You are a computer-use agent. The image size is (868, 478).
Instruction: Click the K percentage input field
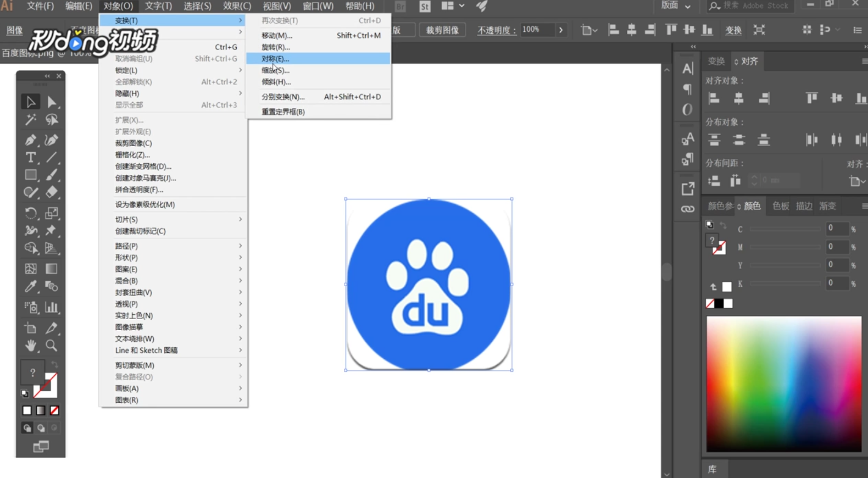[x=837, y=283]
